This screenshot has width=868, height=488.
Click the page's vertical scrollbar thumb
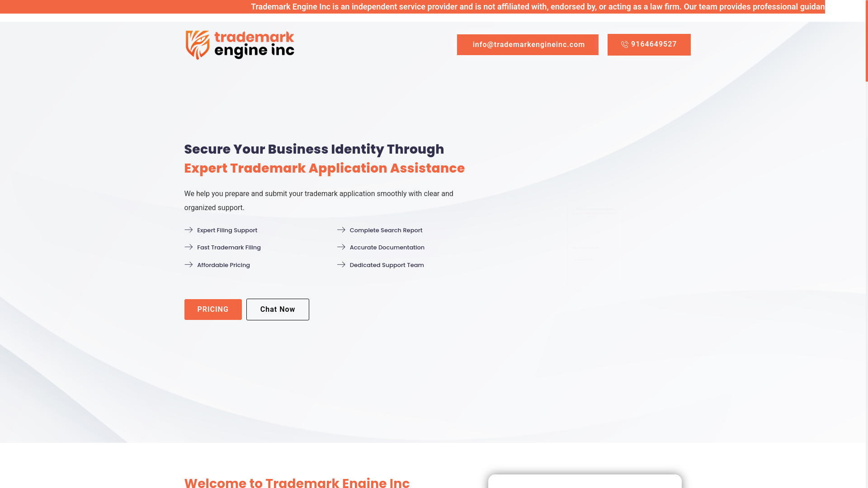click(867, 41)
